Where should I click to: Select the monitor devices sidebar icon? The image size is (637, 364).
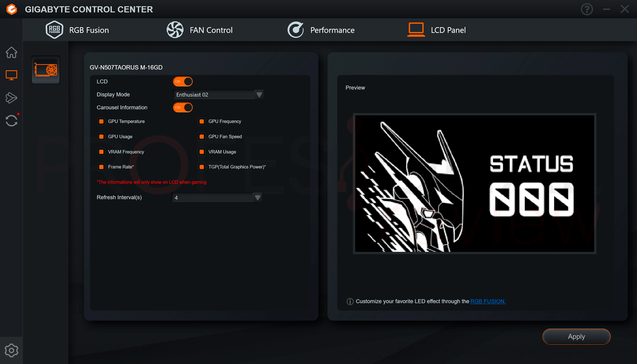click(11, 75)
